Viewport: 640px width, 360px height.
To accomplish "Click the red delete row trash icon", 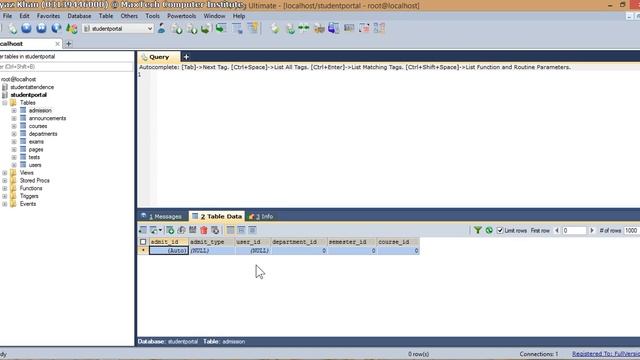I will click(204, 230).
